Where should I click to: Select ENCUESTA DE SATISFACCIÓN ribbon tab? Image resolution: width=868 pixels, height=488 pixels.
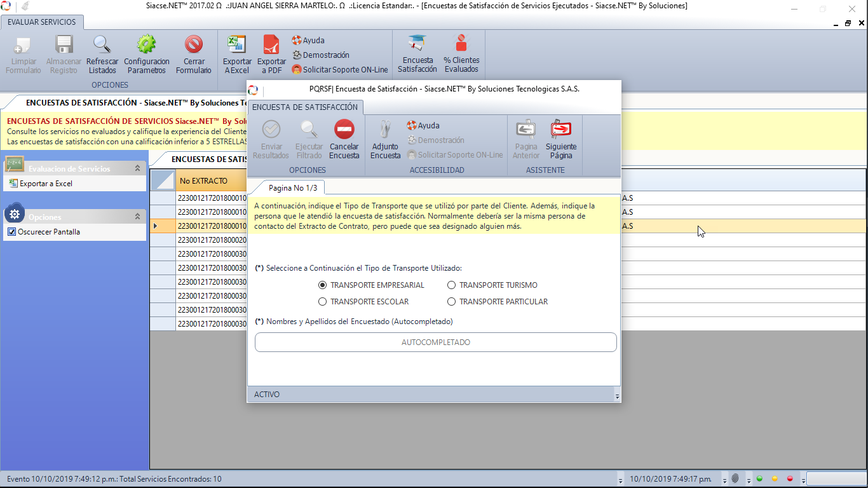(305, 107)
